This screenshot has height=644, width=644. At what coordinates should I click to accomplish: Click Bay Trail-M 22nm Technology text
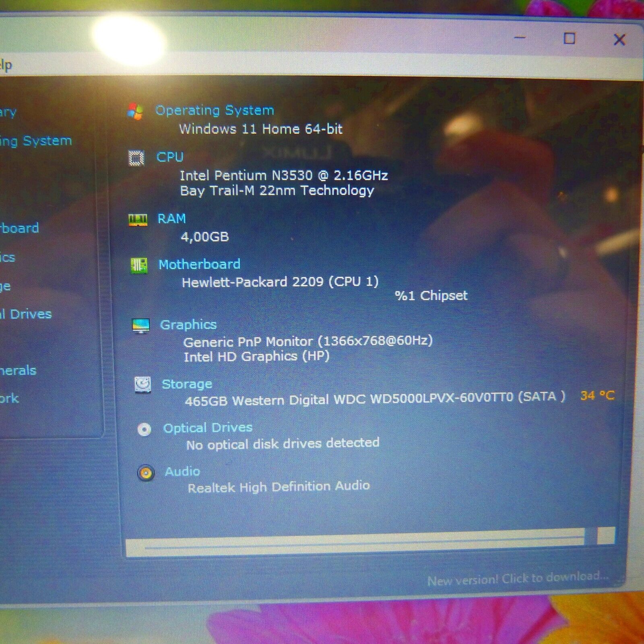coord(277,191)
